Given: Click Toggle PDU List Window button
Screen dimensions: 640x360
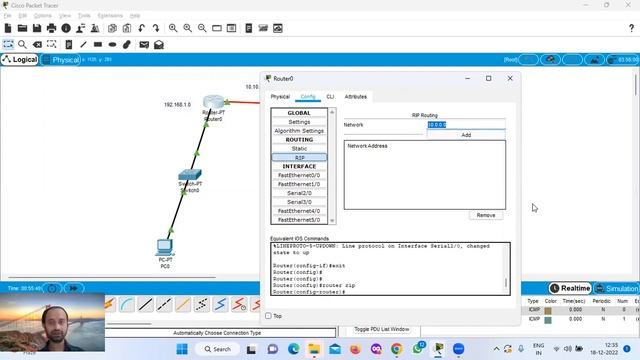Looking at the screenshot, I should point(382,329).
